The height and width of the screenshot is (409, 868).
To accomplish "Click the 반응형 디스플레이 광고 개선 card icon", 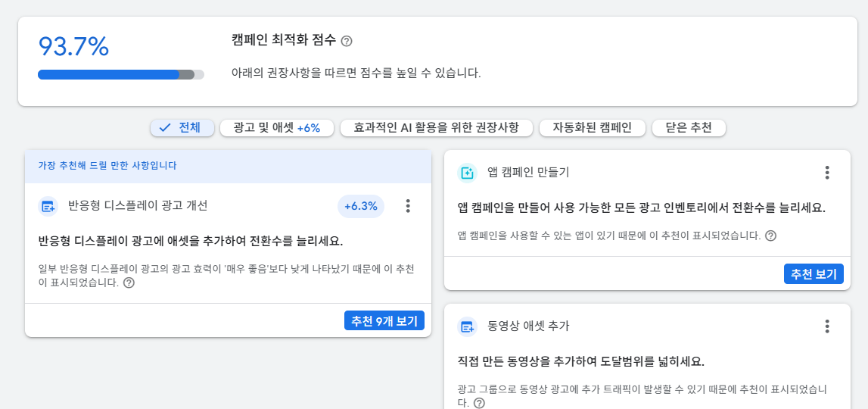I will pyautogui.click(x=48, y=206).
